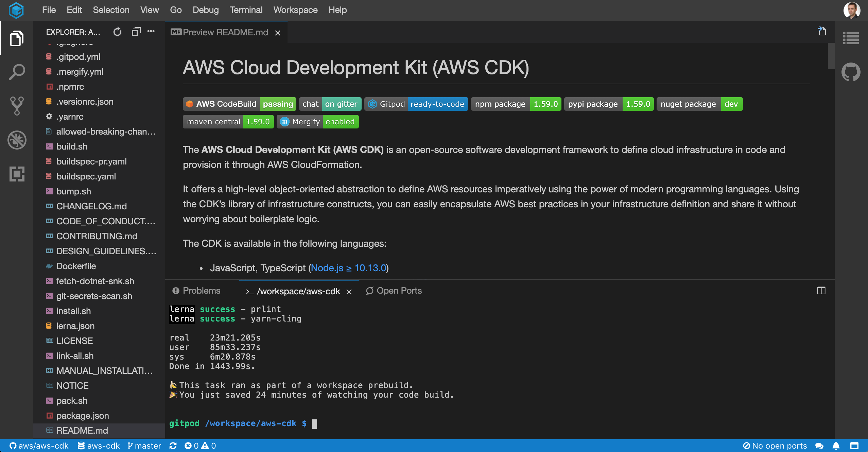This screenshot has width=868, height=452.
Task: Click the preview vertical scrollbar thumb
Action: click(831, 56)
